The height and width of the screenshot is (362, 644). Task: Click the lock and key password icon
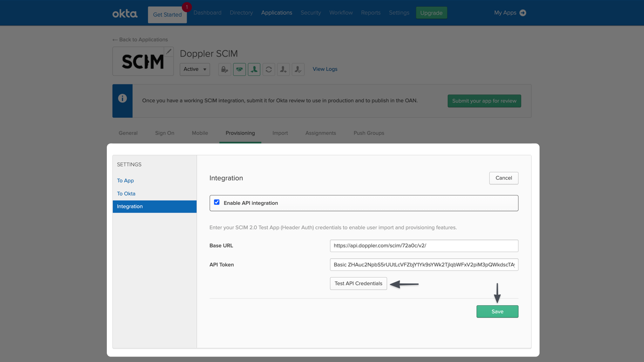coord(225,70)
